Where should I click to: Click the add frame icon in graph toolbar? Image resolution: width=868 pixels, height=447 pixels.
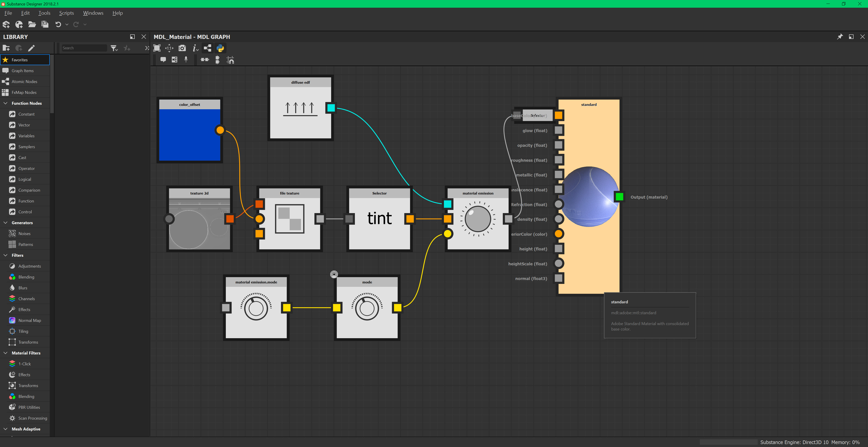(x=175, y=60)
